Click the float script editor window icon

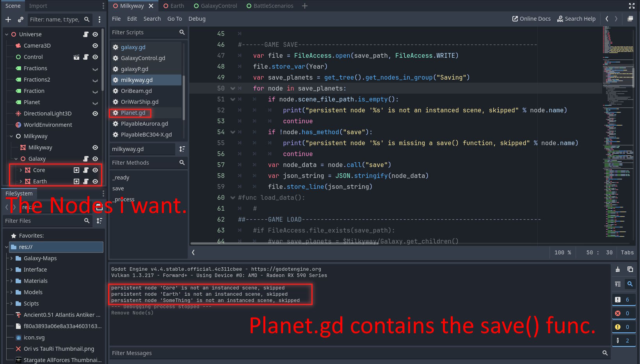(630, 19)
